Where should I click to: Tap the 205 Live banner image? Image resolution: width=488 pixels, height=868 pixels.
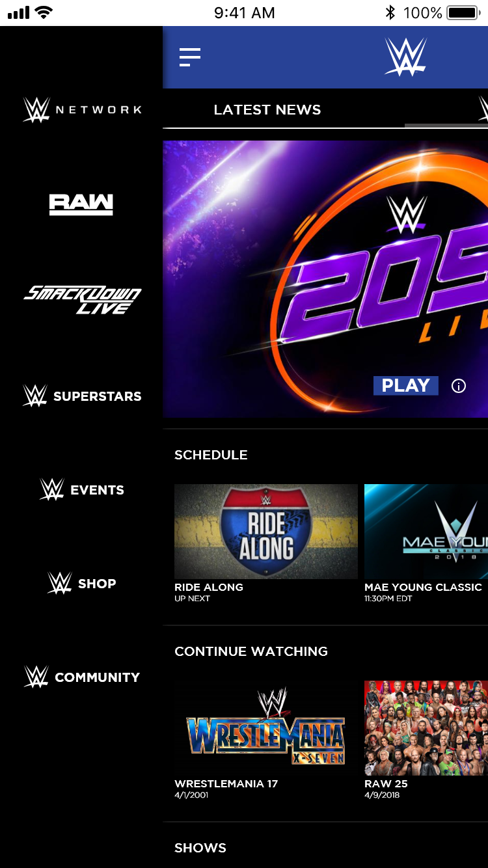(325, 278)
